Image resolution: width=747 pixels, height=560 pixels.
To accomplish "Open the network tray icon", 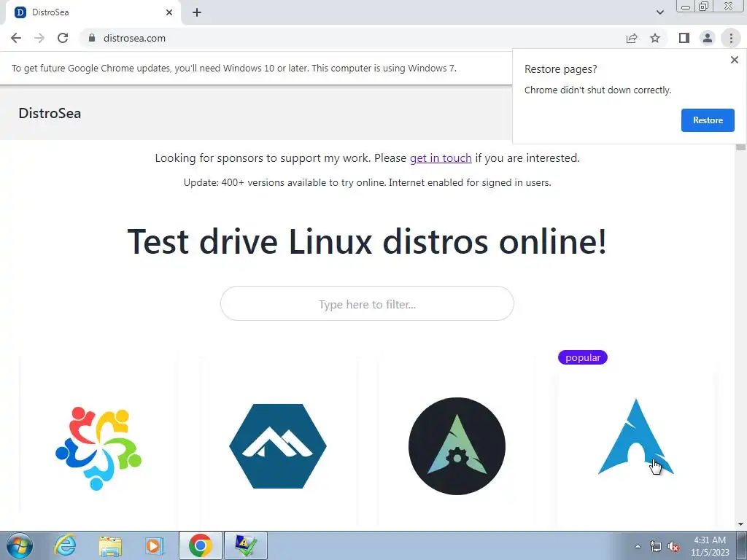I will pyautogui.click(x=656, y=547).
